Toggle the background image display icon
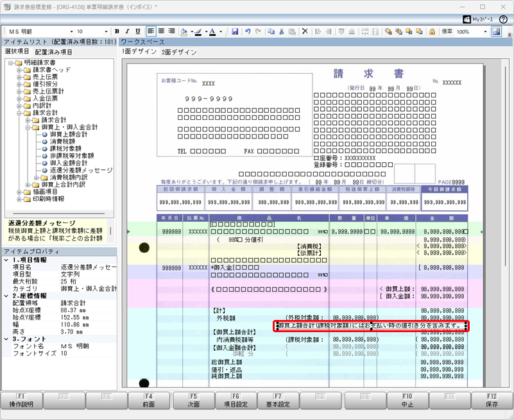 497,32
